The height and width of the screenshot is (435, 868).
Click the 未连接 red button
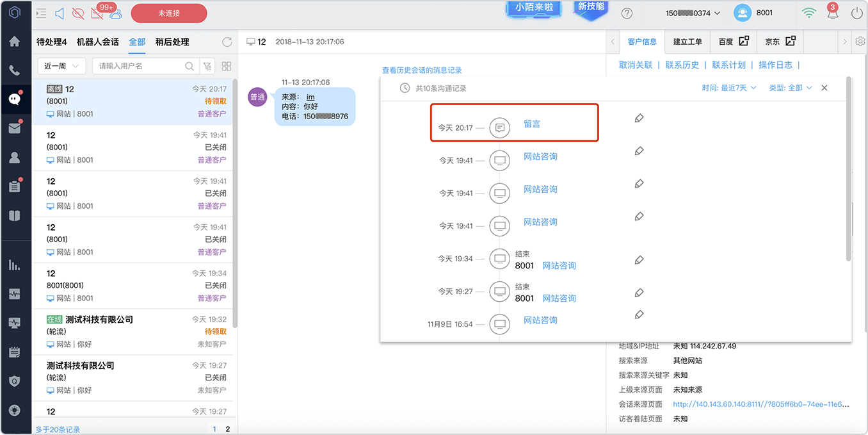point(169,13)
